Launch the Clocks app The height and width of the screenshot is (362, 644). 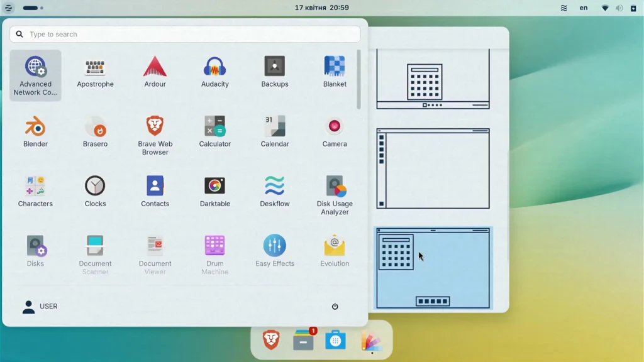point(95,192)
